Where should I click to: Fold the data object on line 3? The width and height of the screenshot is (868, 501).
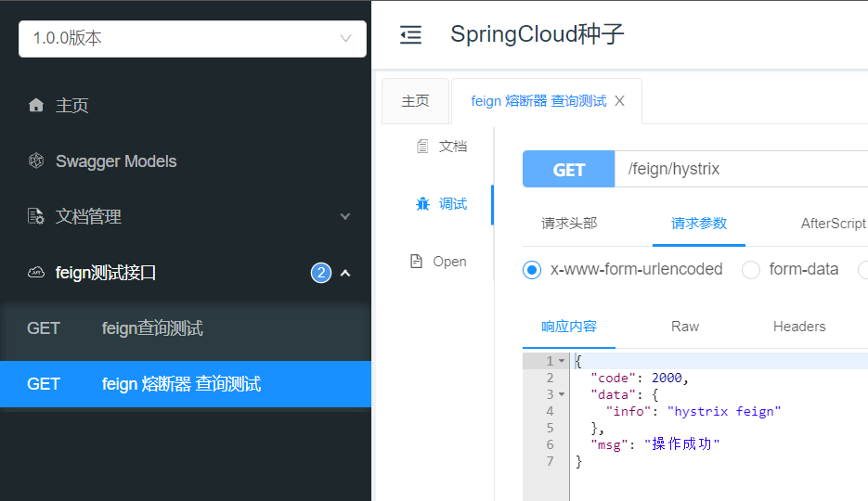(562, 394)
